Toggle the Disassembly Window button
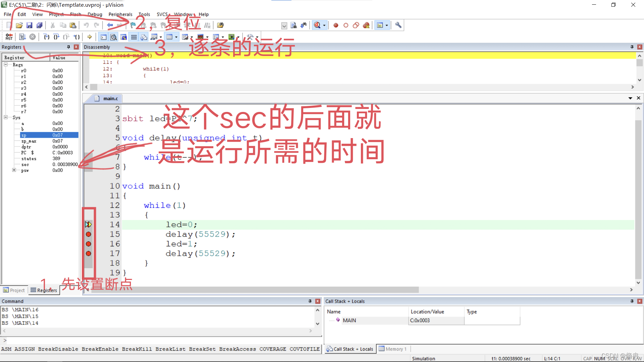Image resolution: width=644 pixels, height=362 pixels. 114,37
